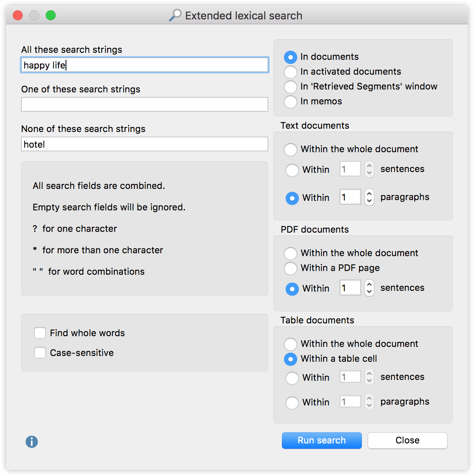Viewport: 474px width, 476px height.
Task: Choose 'Within a PDF page' option
Action: pos(291,269)
